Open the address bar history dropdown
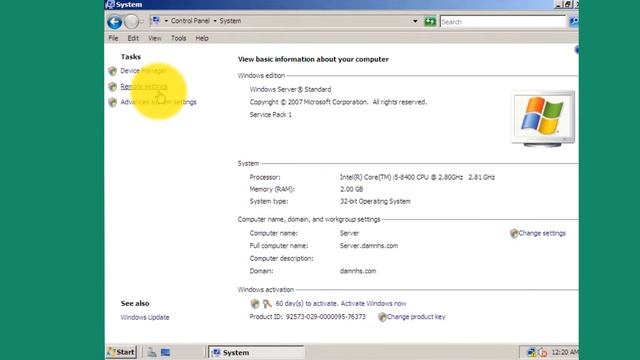This screenshot has height=360, width=640. pyautogui.click(x=415, y=21)
